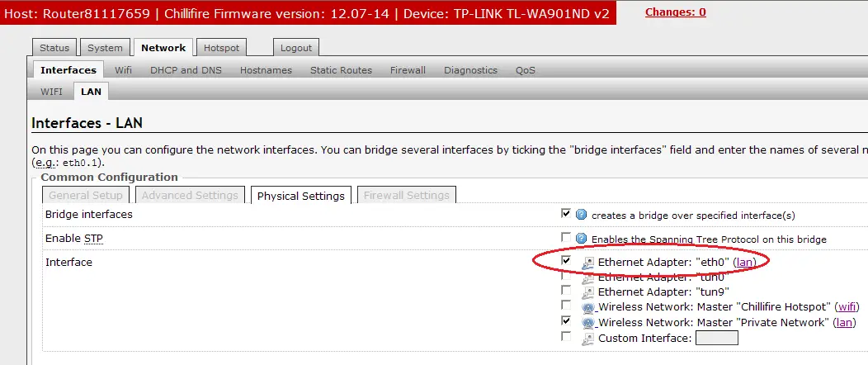Check the Chillifire Hotspot wireless checkbox
The width and height of the screenshot is (868, 365).
565,306
